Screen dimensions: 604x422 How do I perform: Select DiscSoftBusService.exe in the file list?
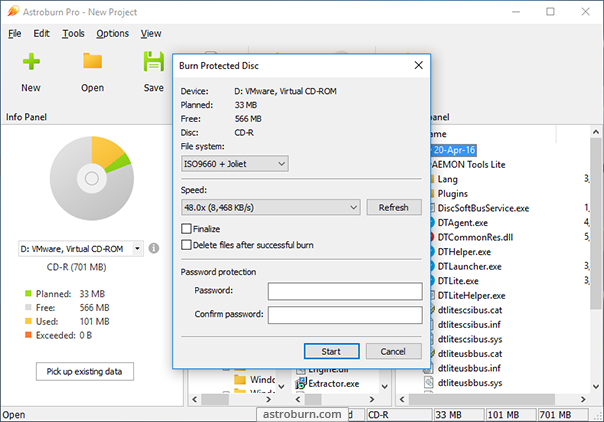[x=483, y=208]
